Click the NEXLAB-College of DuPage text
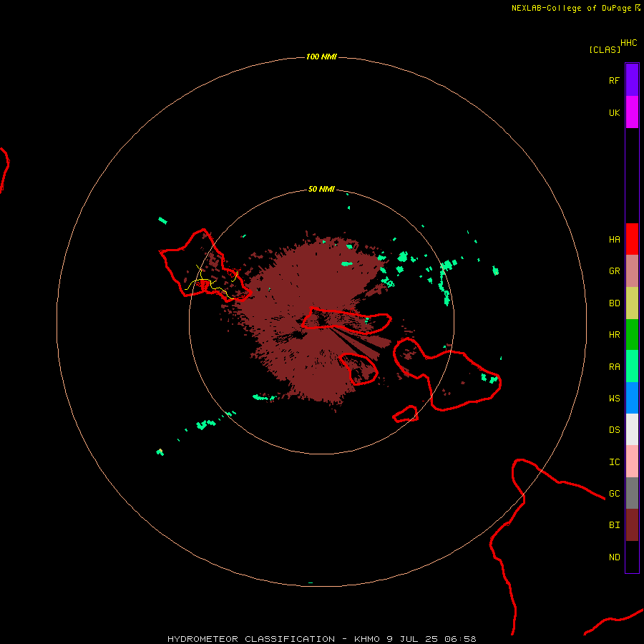644x644 pixels. [x=571, y=8]
